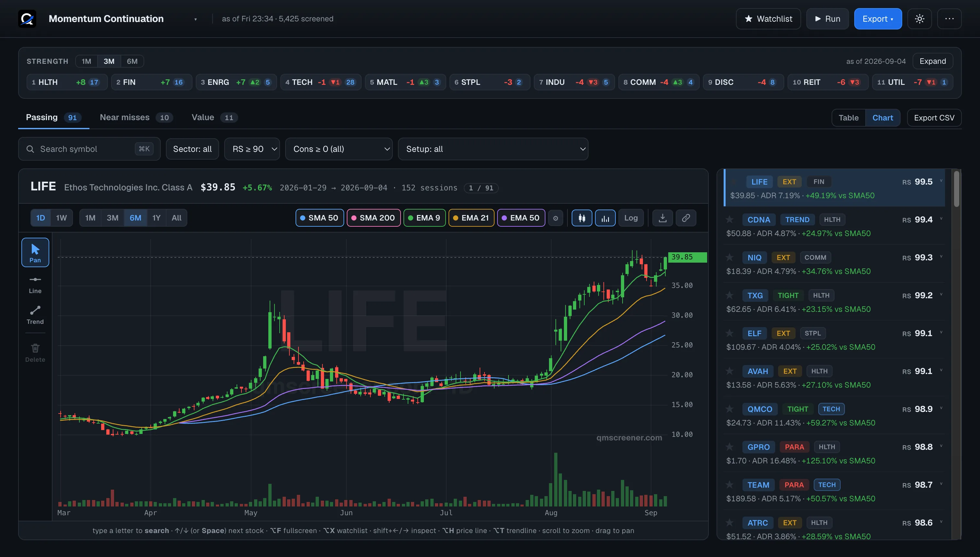Open the Momentum Continuation screen dropdown

123,19
